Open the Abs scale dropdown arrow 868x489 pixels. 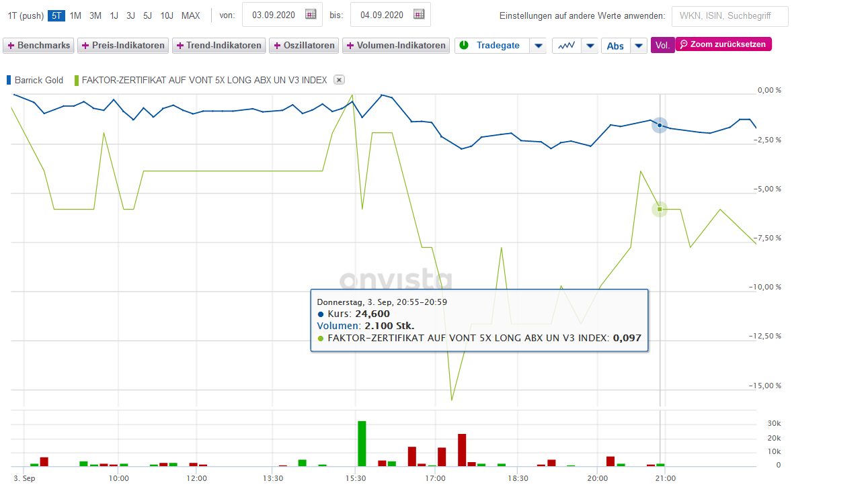pyautogui.click(x=639, y=46)
